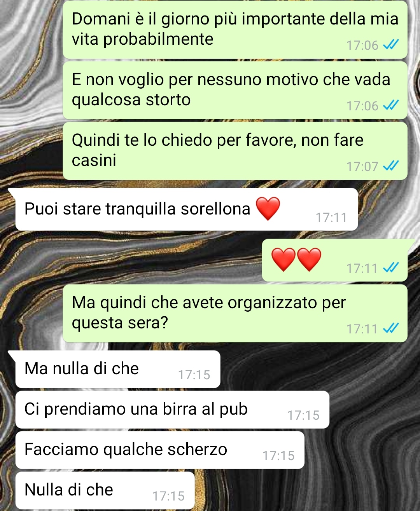
Task: Tap the 17:11 timestamp on 'sorellona' message
Action: pyautogui.click(x=331, y=218)
